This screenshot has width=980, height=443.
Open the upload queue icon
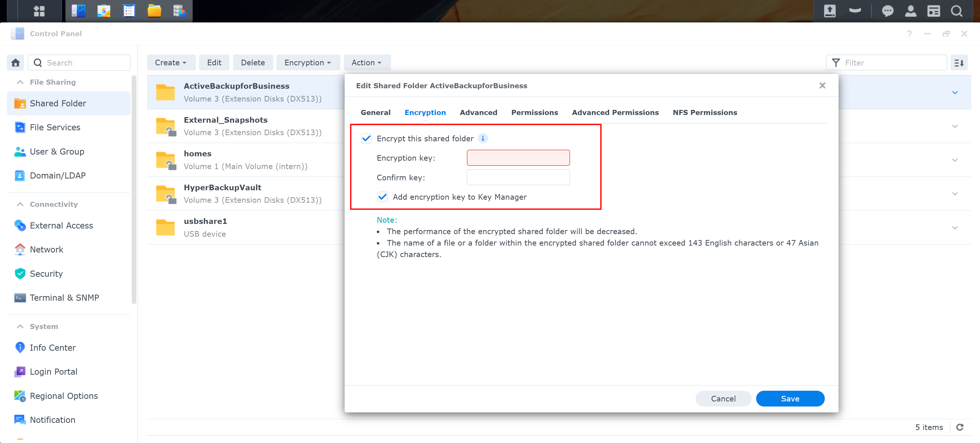(x=830, y=11)
